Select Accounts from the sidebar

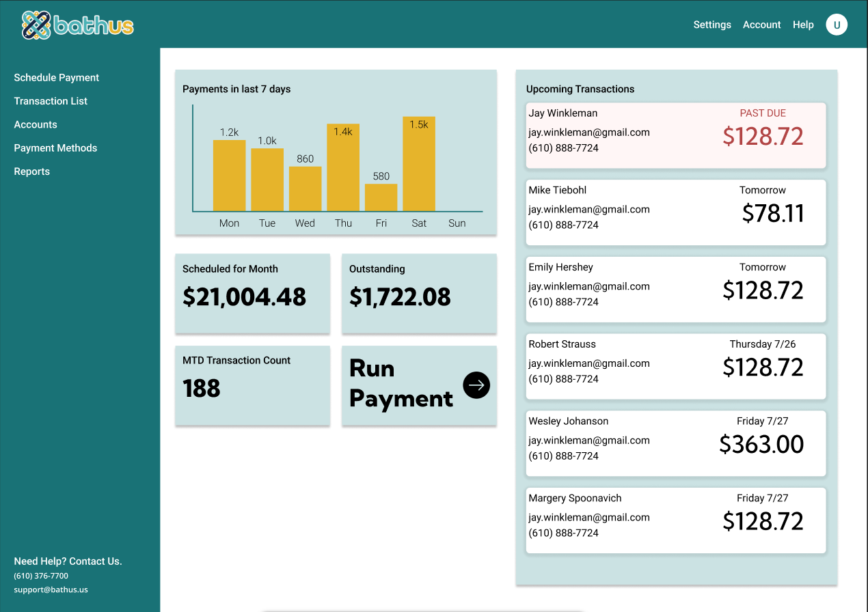36,124
